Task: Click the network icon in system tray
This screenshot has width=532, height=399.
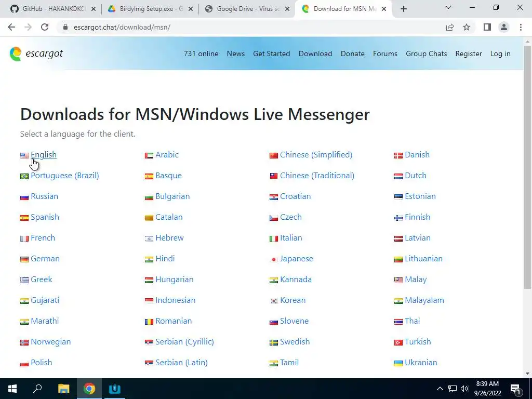Action: (x=453, y=389)
